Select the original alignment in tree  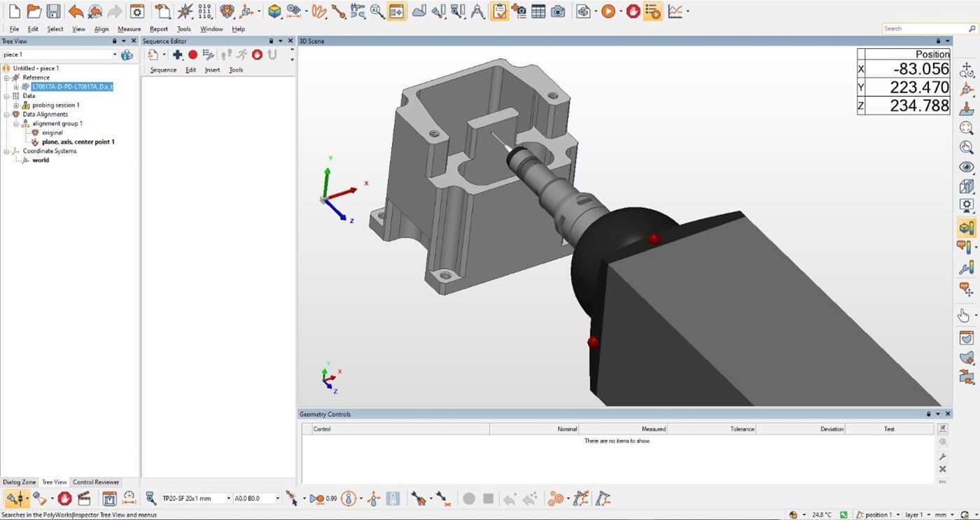[52, 132]
